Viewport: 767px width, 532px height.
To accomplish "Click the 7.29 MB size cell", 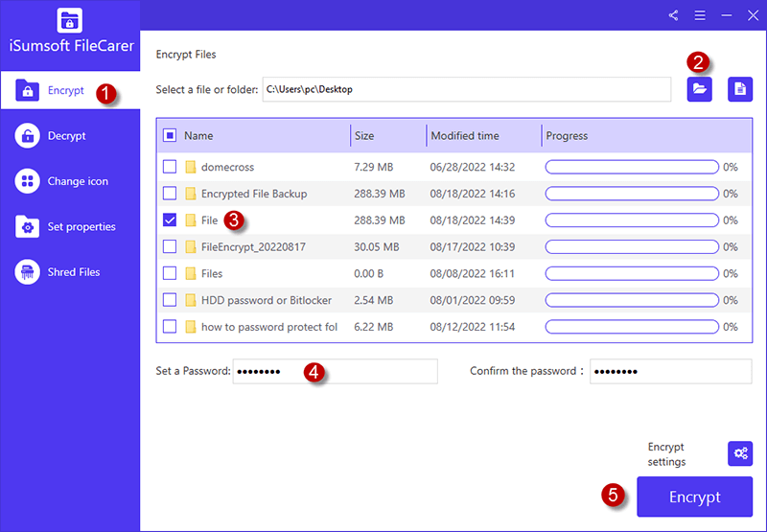I will click(373, 167).
